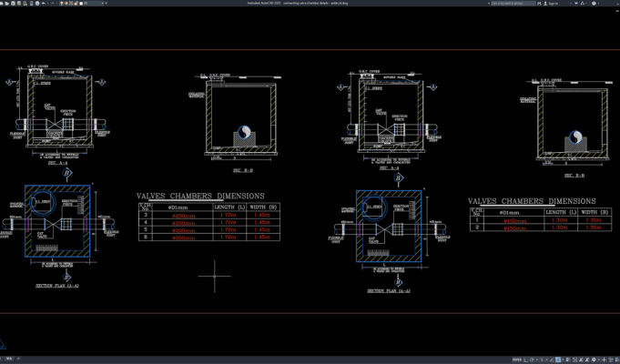Screen dimensions: 620x364
Task: Open the workspace switching gear icon
Action: point(594,360)
